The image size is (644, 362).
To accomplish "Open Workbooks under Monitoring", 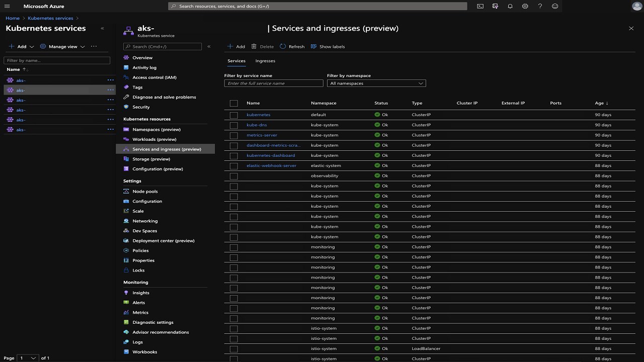I will [x=145, y=352].
